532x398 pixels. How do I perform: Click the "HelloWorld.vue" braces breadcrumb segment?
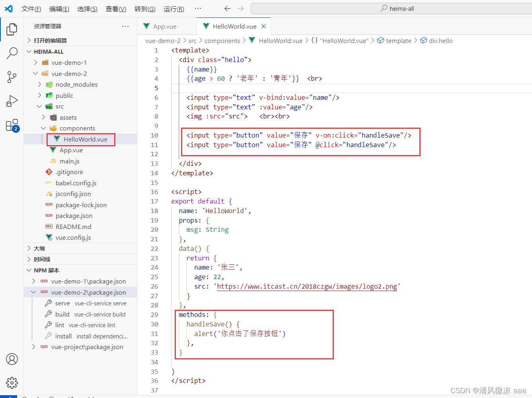tap(340, 41)
